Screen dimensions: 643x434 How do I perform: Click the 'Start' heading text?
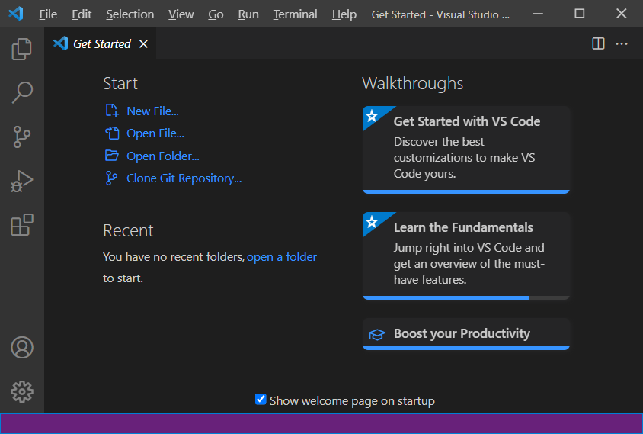tap(120, 83)
